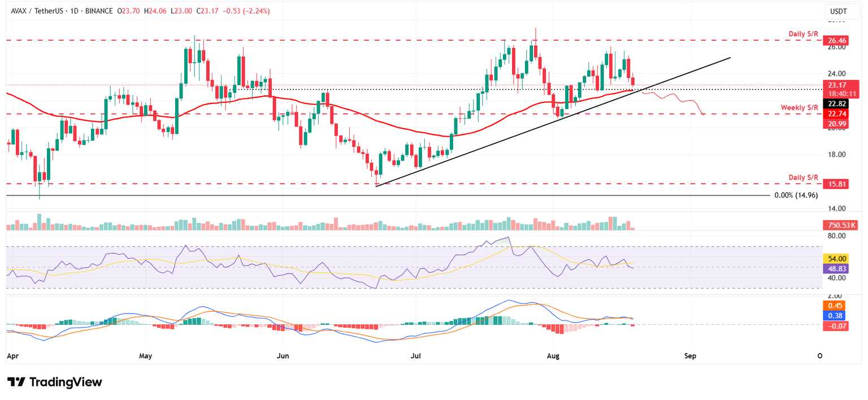The image size is (868, 400).
Task: Select the Weekly S/R text label
Action: tap(799, 107)
